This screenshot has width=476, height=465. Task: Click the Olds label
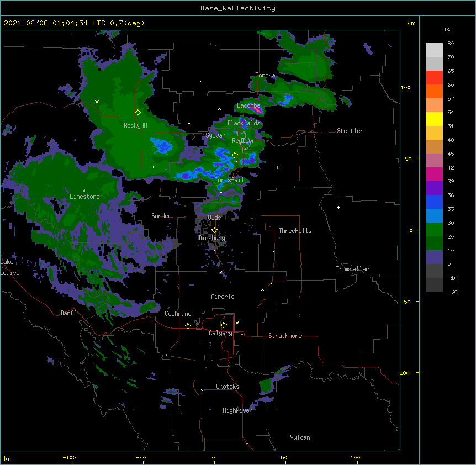coord(214,218)
